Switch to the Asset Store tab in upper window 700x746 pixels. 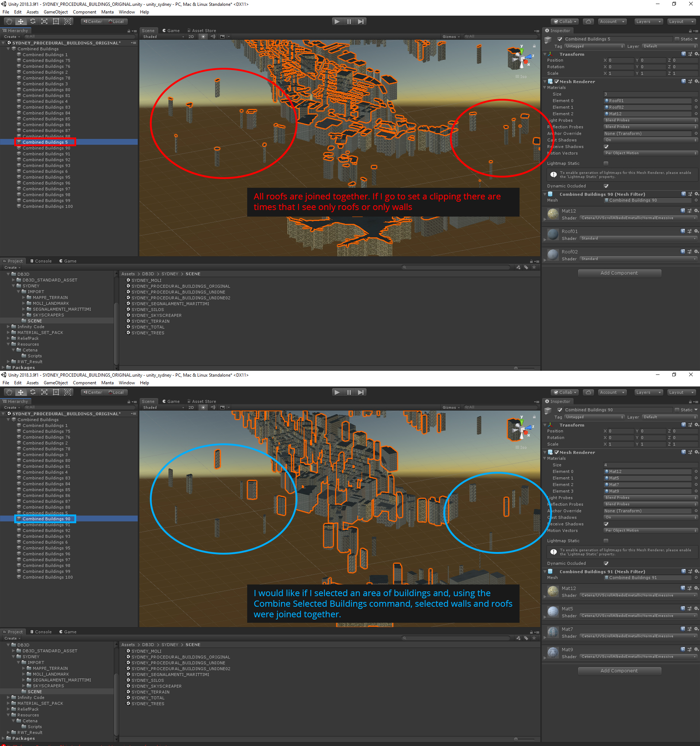(202, 30)
